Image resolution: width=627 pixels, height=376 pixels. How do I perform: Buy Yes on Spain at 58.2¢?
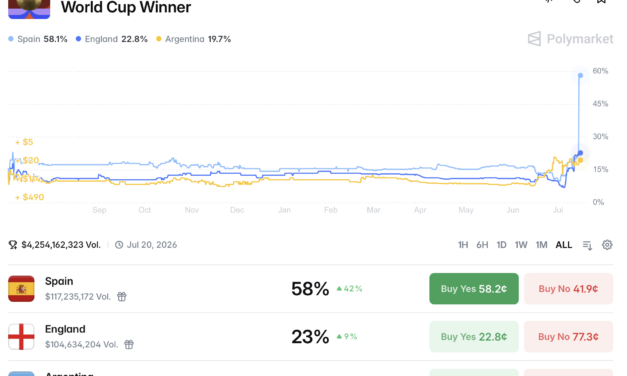(x=474, y=289)
